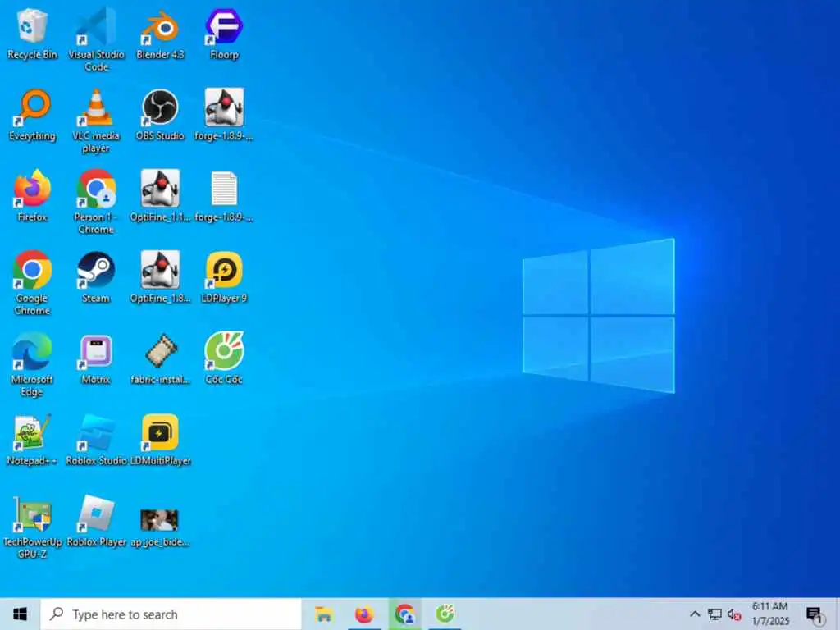The height and width of the screenshot is (630, 840).
Task: Switch to Cốc Cốc on the taskbar
Action: (445, 614)
